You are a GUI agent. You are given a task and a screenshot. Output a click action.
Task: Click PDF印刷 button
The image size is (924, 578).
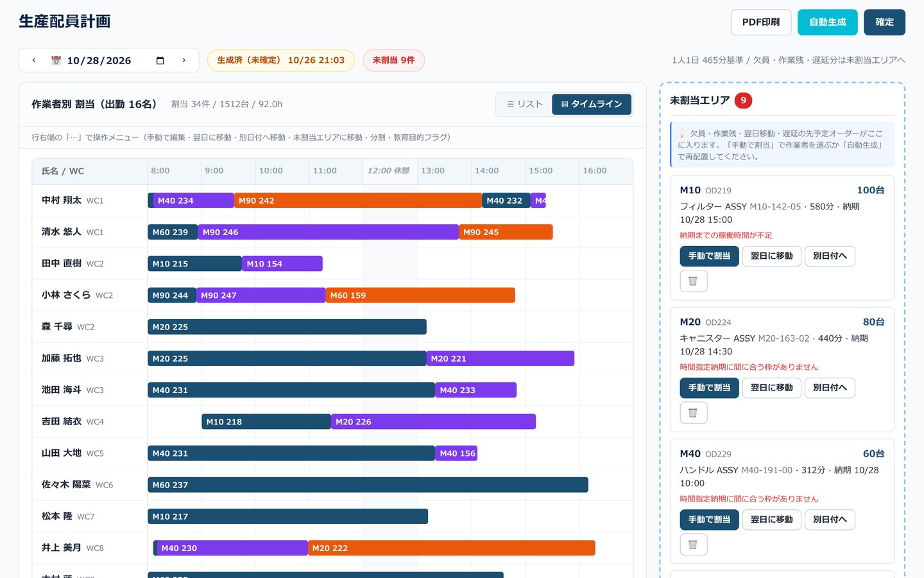coord(761,22)
